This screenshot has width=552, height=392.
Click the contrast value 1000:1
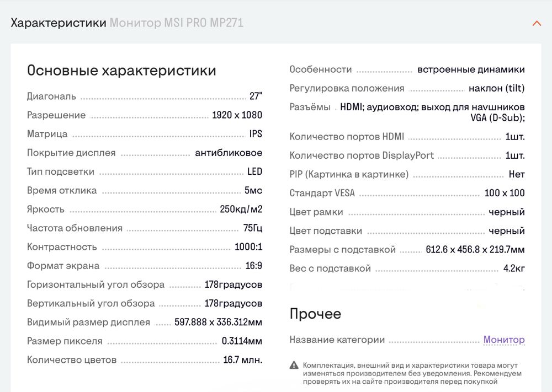click(248, 247)
